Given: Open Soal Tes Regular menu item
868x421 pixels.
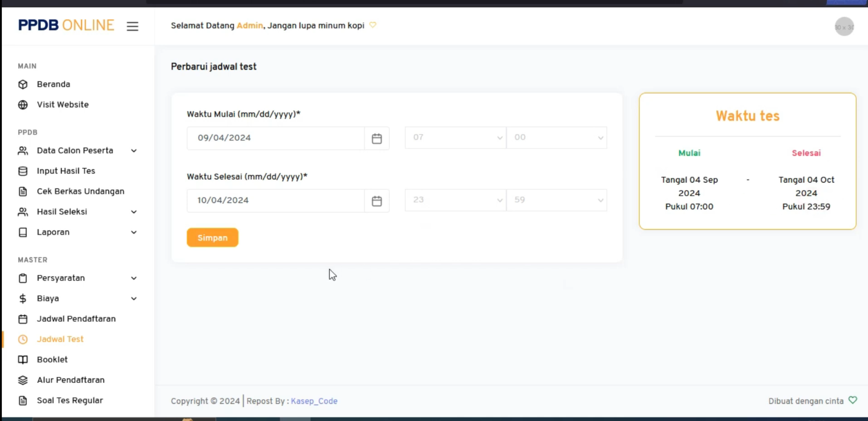Looking at the screenshot, I should pos(70,400).
